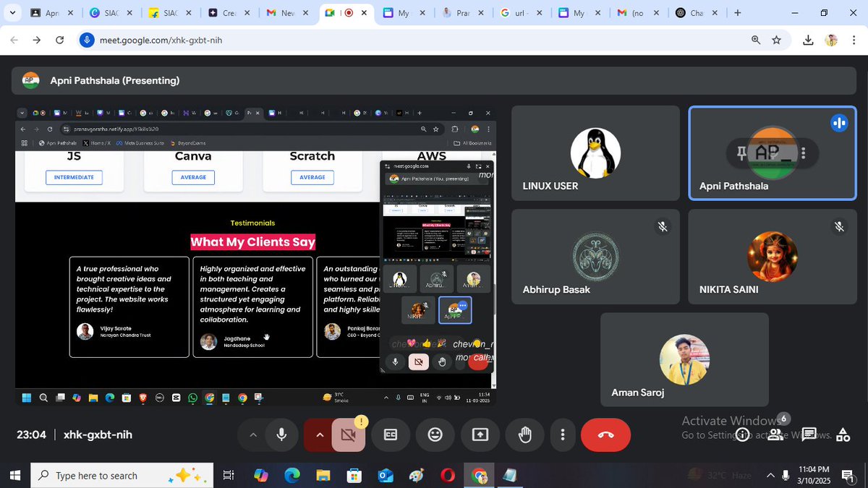Viewport: 868px width, 488px height.
Task: Show the People panel with six participants
Action: (775, 435)
